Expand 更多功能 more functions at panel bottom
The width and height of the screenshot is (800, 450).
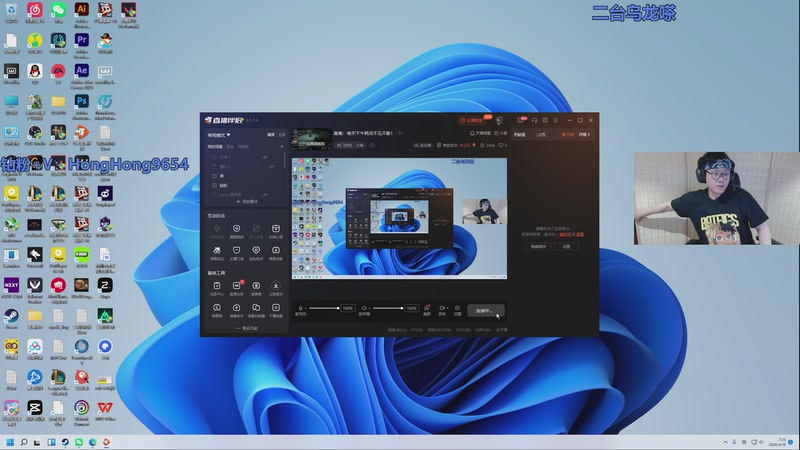pyautogui.click(x=246, y=328)
